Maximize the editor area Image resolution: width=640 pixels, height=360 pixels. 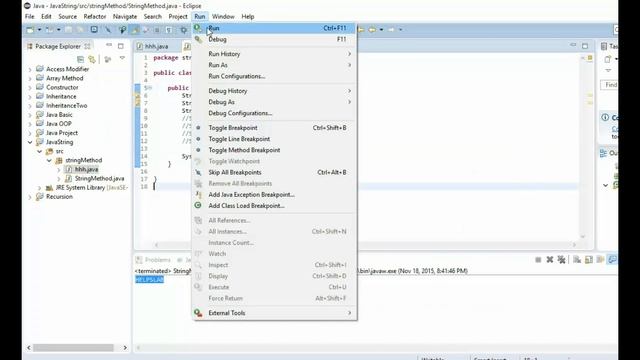(x=585, y=46)
